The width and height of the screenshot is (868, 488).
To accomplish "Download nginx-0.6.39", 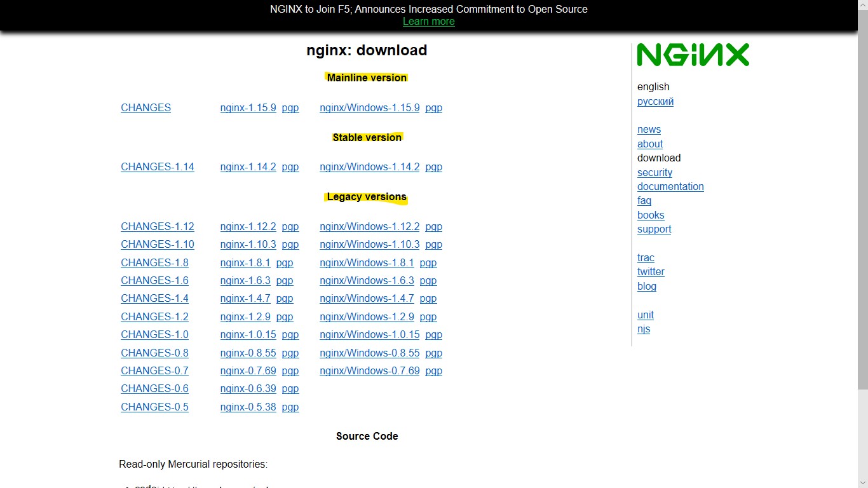I will 248,389.
